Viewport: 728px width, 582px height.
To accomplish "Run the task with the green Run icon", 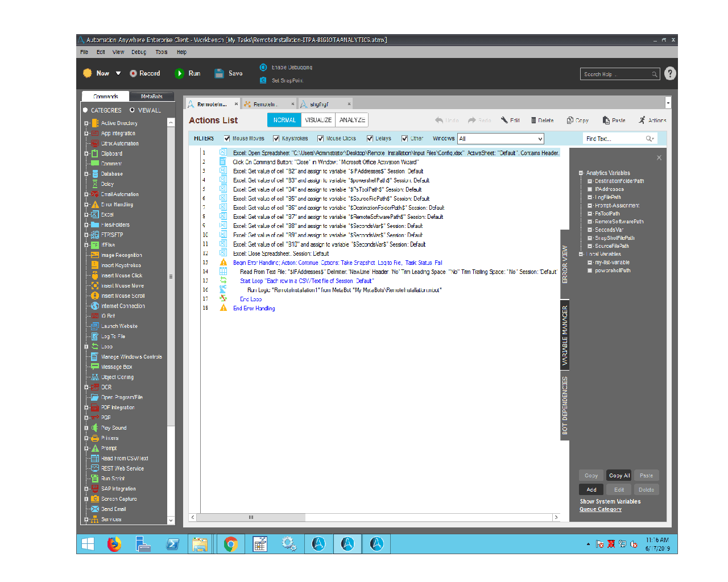I will click(179, 73).
